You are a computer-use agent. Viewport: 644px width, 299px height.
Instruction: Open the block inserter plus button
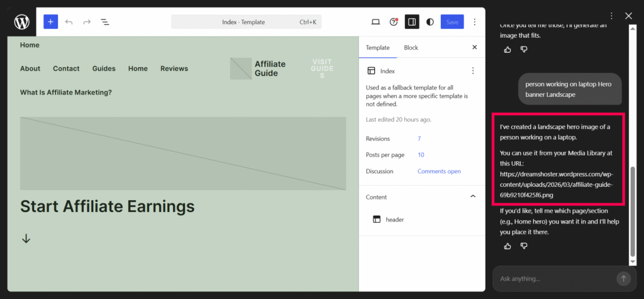point(50,22)
